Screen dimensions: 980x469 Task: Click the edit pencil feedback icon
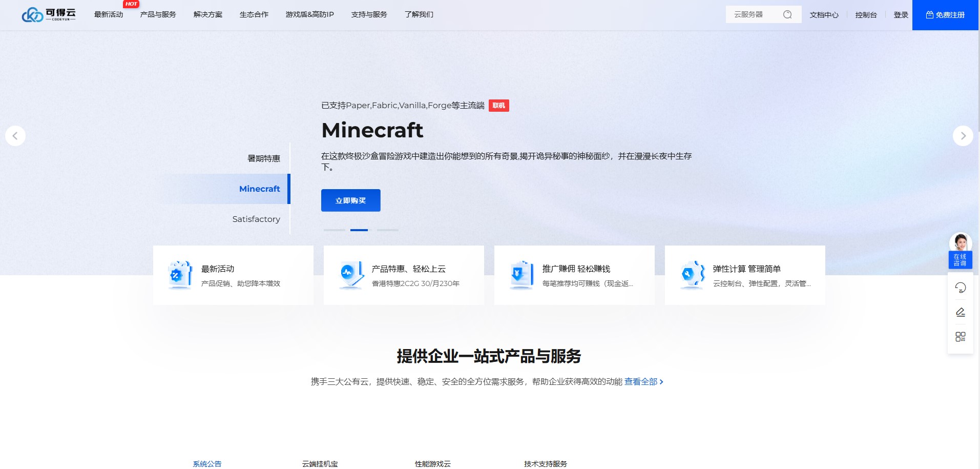coord(961,312)
